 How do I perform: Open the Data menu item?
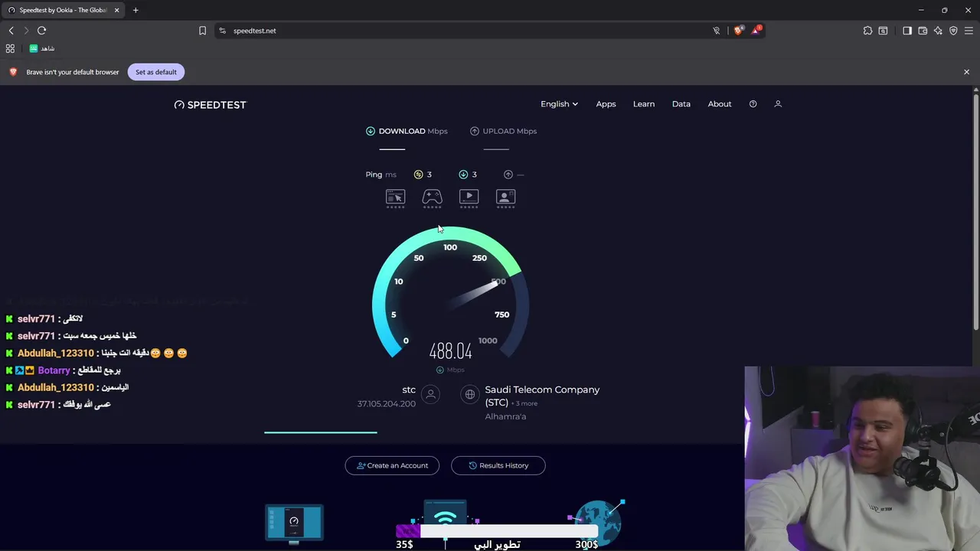click(x=681, y=104)
